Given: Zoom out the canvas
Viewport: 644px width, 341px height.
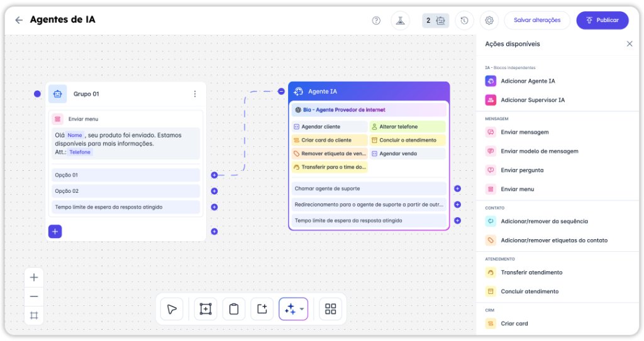Looking at the screenshot, I should click(x=34, y=296).
